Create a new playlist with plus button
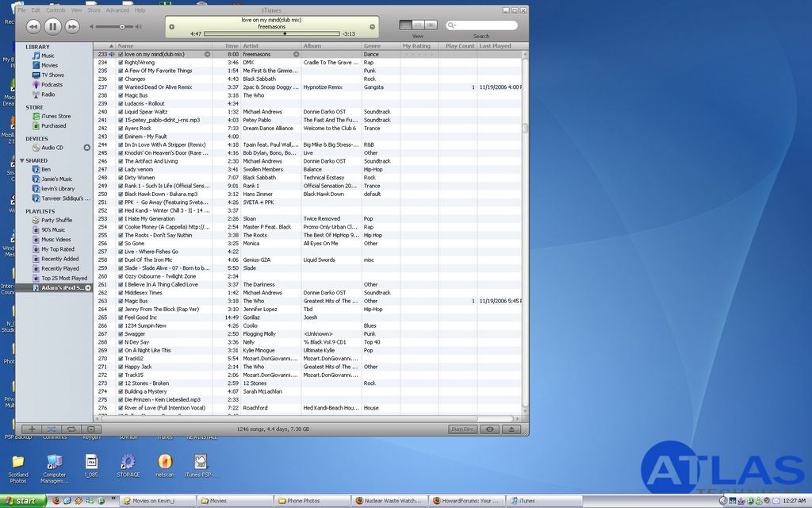Viewport: 812px width, 508px height. point(32,429)
